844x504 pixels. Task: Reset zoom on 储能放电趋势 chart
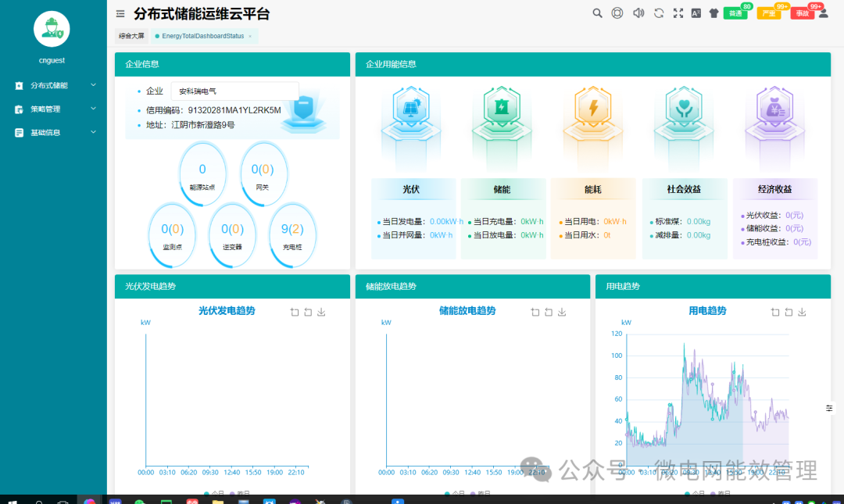tap(549, 312)
